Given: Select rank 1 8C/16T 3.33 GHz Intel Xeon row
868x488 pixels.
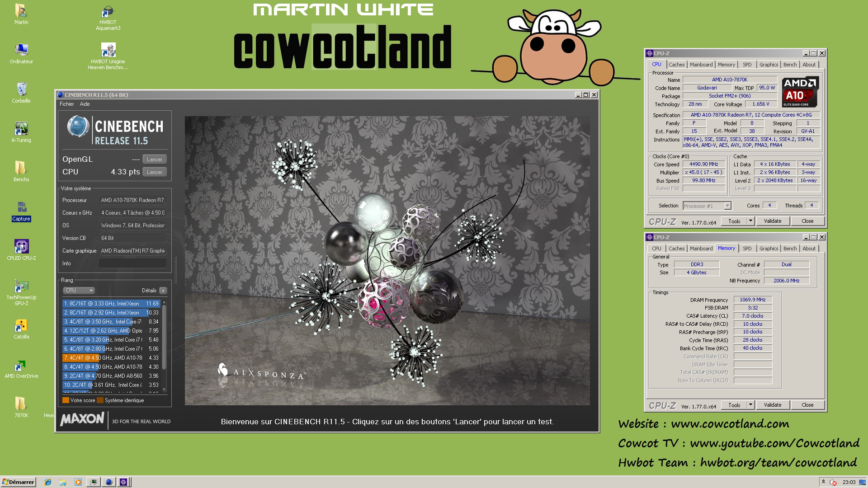Looking at the screenshot, I should (111, 304).
